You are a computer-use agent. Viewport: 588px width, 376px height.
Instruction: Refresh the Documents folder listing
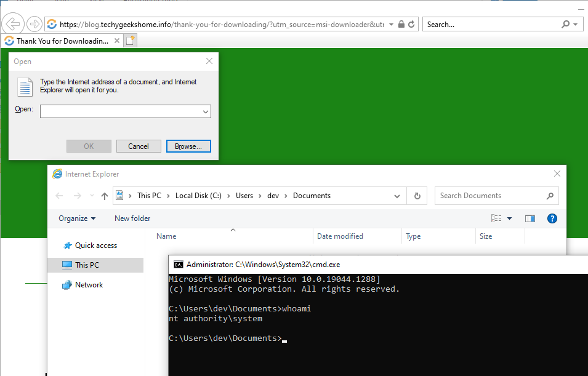click(417, 196)
